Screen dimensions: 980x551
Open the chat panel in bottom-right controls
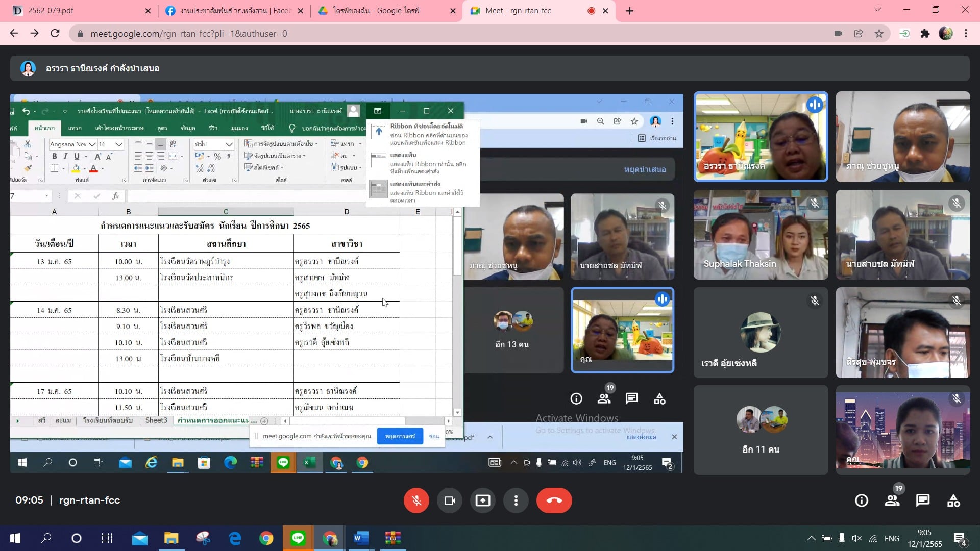pyautogui.click(x=923, y=500)
